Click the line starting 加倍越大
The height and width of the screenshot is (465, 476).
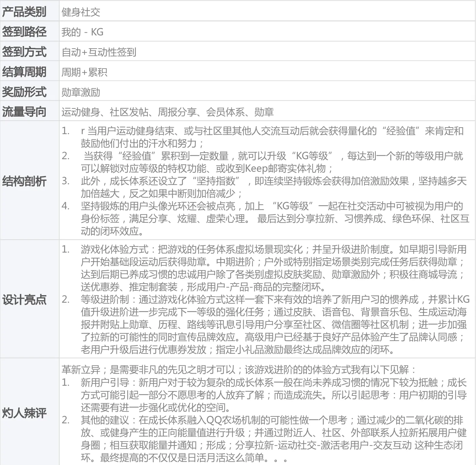tap(162, 194)
